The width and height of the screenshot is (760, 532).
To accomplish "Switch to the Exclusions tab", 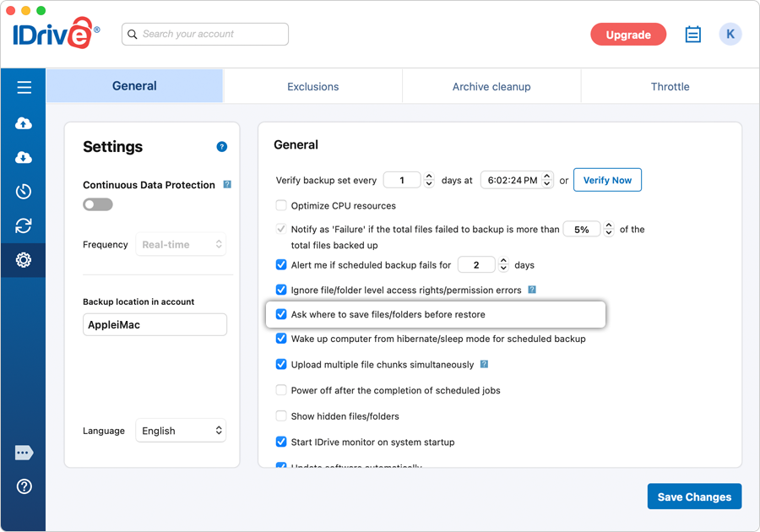I will 312,86.
